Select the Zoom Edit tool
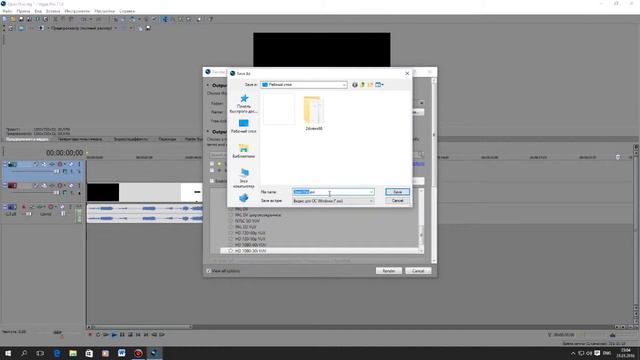 click(189, 19)
